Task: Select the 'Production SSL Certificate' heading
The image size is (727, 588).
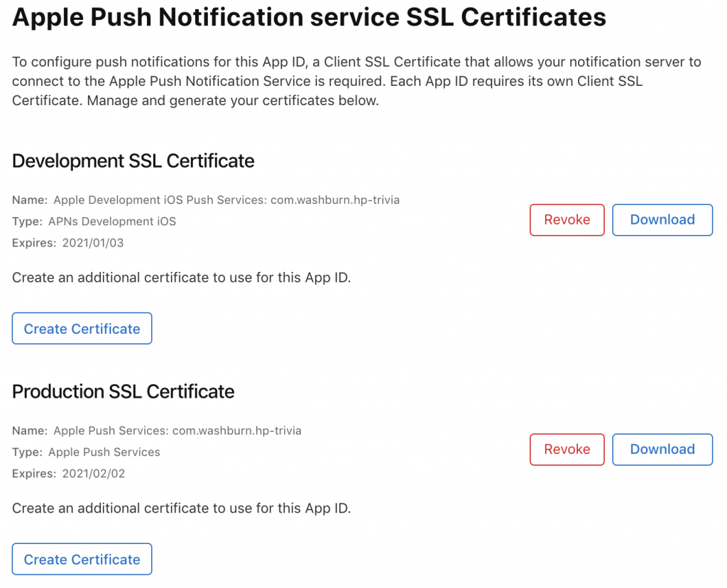Action: [124, 391]
